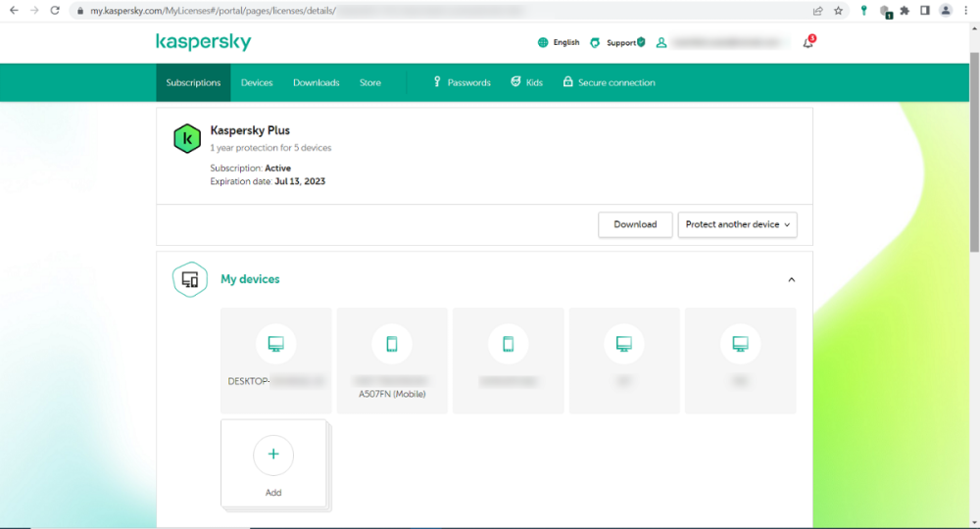This screenshot has height=529, width=980.
Task: Open the browser side panel
Action: point(925,11)
